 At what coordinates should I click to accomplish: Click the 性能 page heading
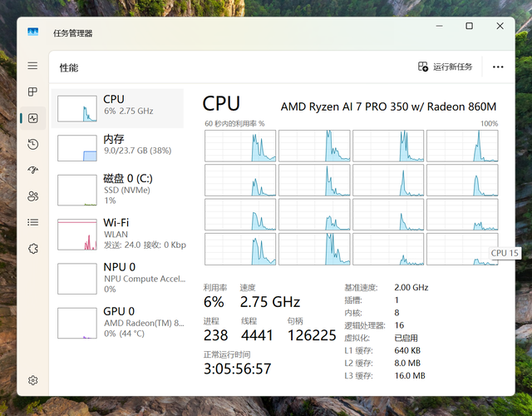point(69,67)
